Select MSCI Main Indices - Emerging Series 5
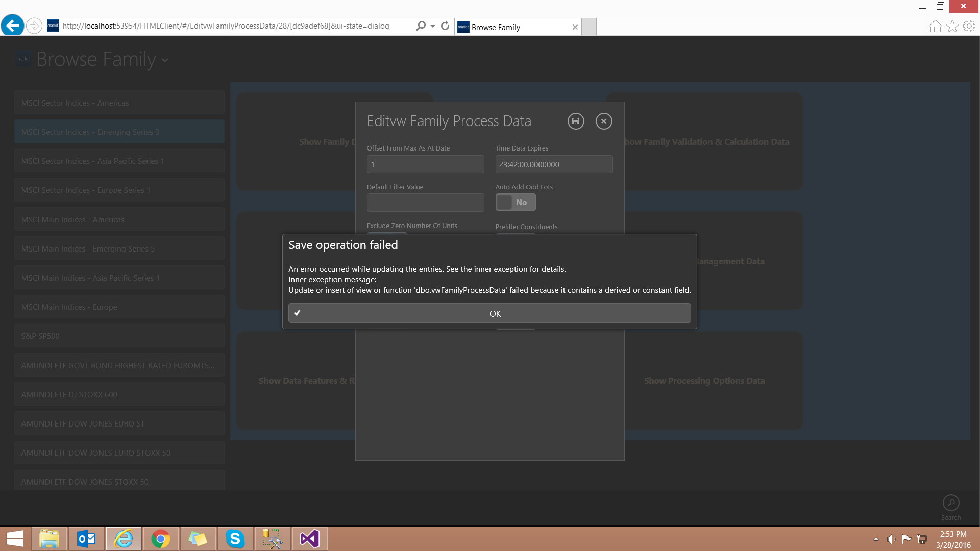The width and height of the screenshot is (980, 551). 119,248
